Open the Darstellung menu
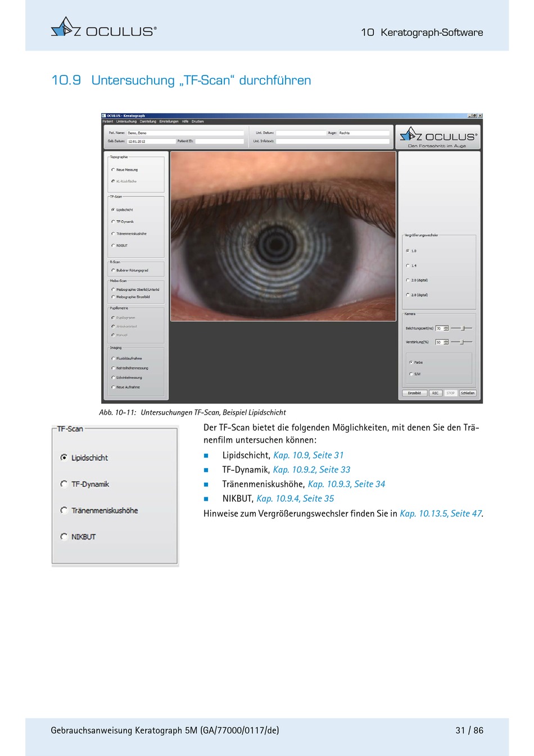The width and height of the screenshot is (534, 756). point(148,121)
